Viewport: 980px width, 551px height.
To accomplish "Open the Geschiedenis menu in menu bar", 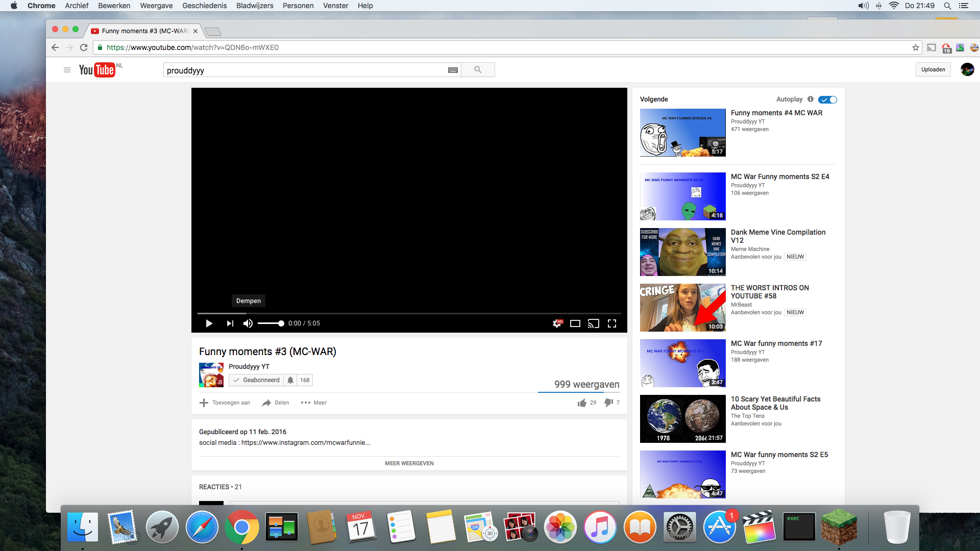I will coord(204,6).
